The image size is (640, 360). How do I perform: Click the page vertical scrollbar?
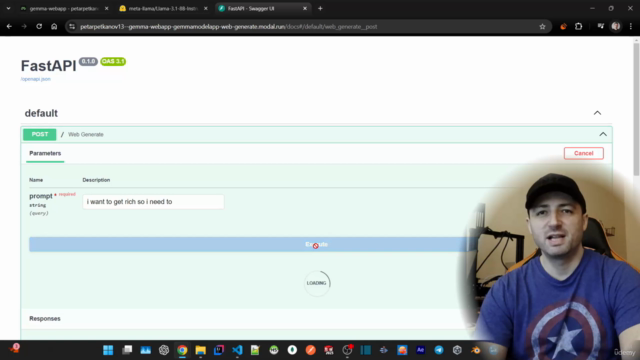pyautogui.click(x=636, y=110)
